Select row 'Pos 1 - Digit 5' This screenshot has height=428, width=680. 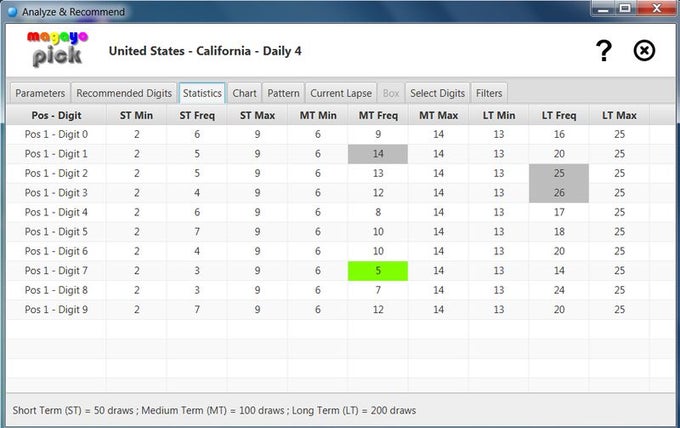point(340,232)
